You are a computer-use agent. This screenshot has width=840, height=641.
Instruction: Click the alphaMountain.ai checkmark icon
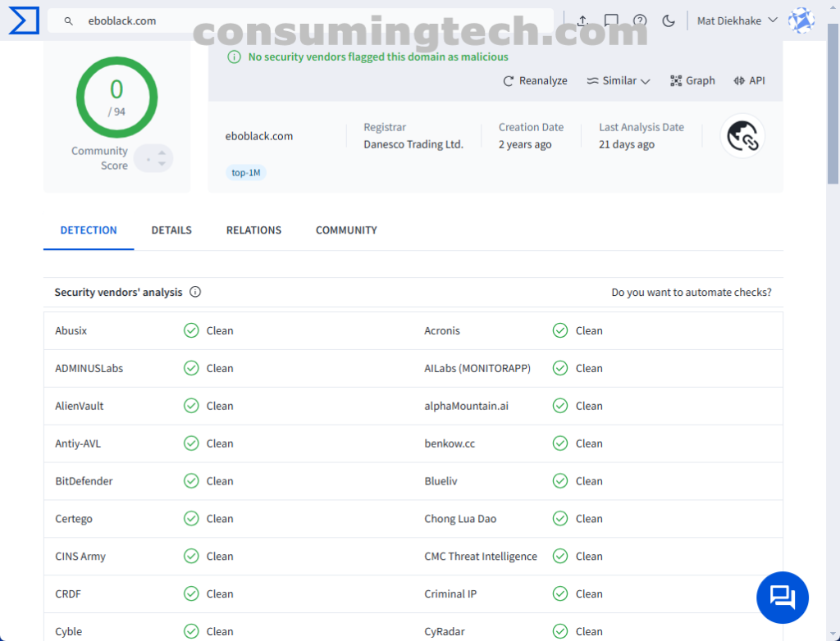click(x=560, y=406)
